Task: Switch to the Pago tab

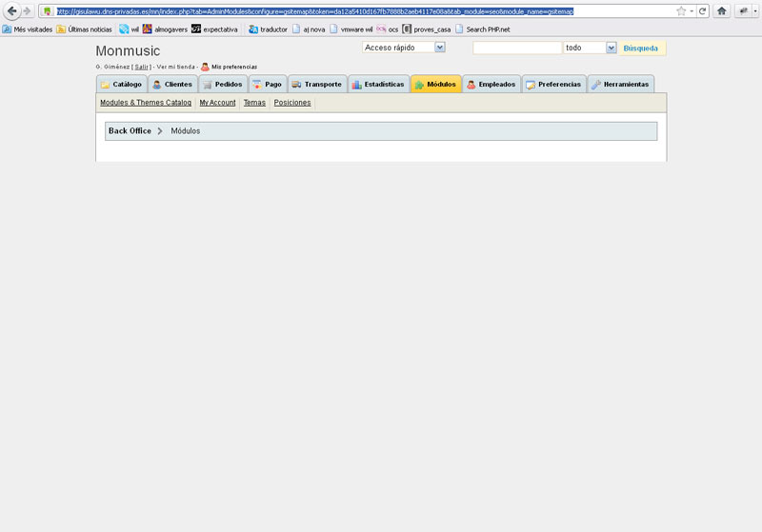Action: pos(268,85)
